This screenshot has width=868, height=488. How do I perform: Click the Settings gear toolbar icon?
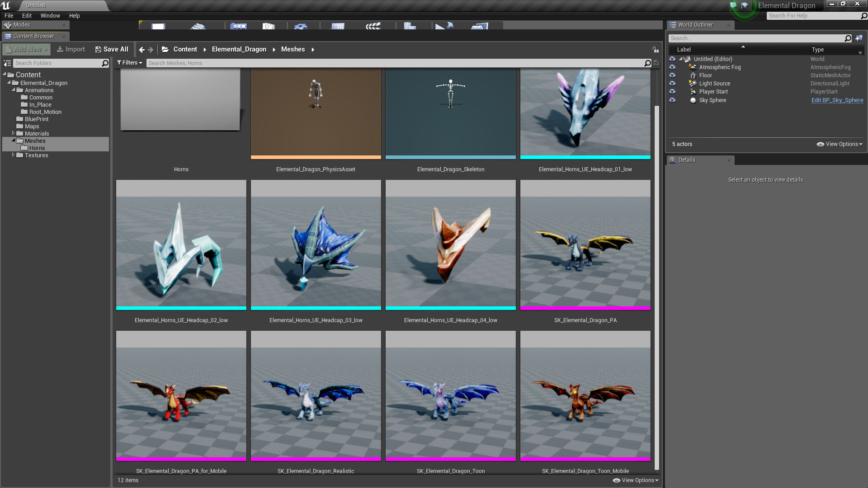300,26
